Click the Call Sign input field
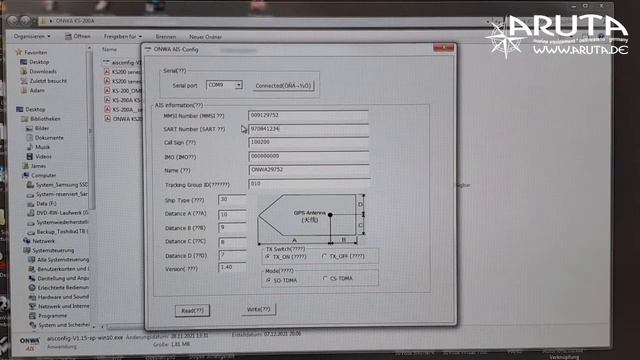The width and height of the screenshot is (640, 360). (x=308, y=142)
